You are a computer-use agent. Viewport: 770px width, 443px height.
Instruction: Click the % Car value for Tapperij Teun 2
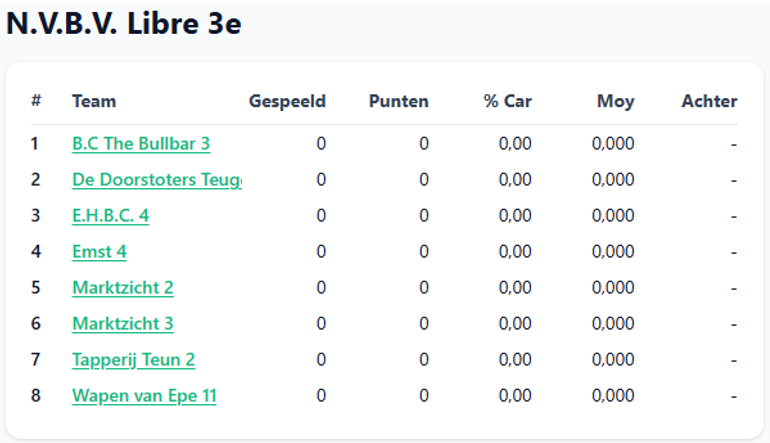(x=515, y=360)
